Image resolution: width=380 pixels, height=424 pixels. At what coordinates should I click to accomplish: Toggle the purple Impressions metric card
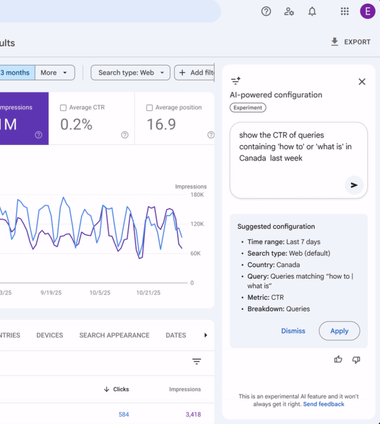point(24,118)
